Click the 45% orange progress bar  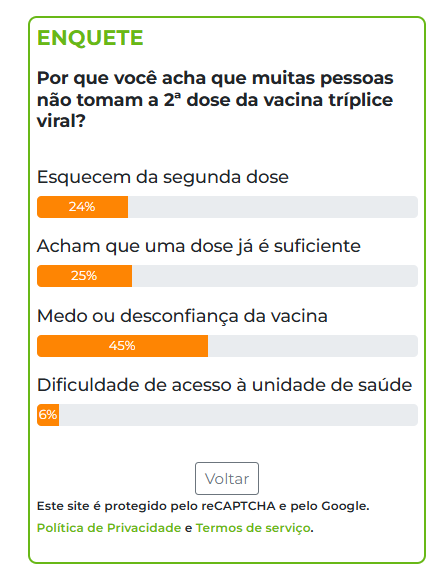click(123, 346)
